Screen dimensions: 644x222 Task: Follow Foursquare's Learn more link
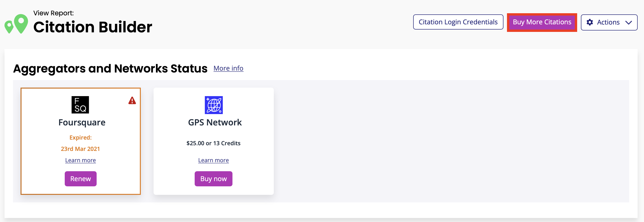(x=81, y=160)
